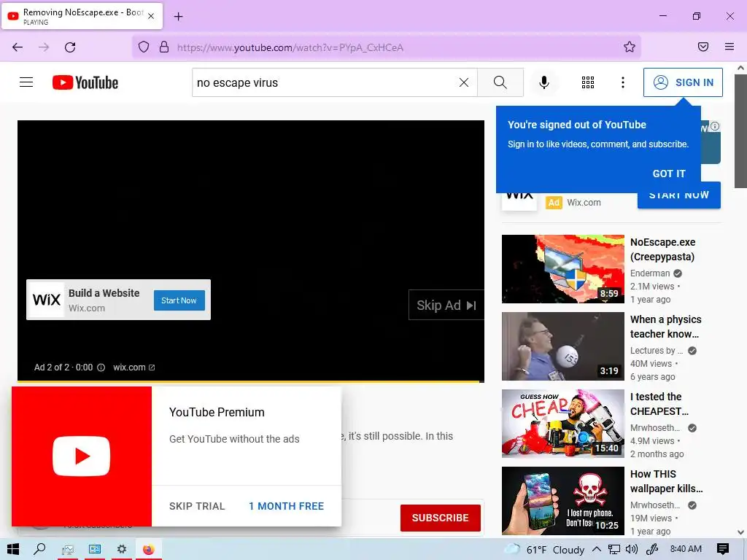Open the 'How THIS wallpaper kills' thumbnail
The image size is (747, 560).
(x=562, y=501)
